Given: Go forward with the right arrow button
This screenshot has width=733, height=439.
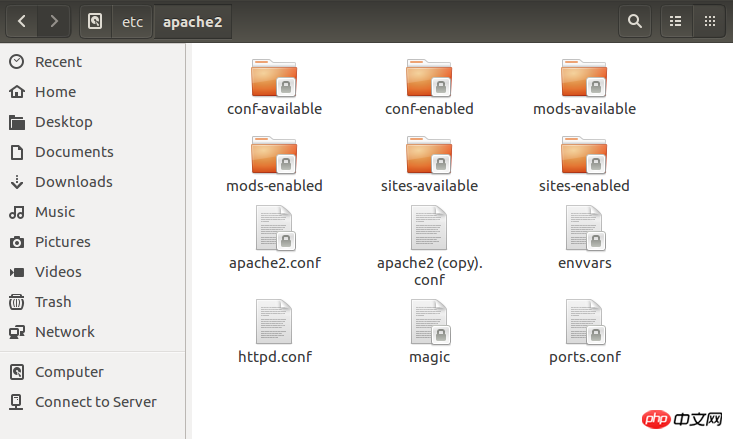Looking at the screenshot, I should click(x=54, y=22).
